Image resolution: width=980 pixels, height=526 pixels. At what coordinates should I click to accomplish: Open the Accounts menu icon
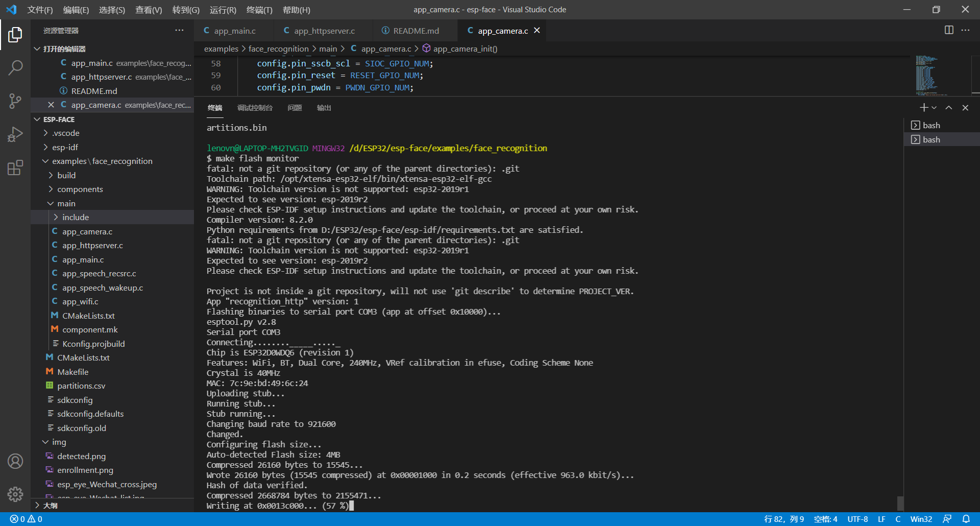point(15,461)
